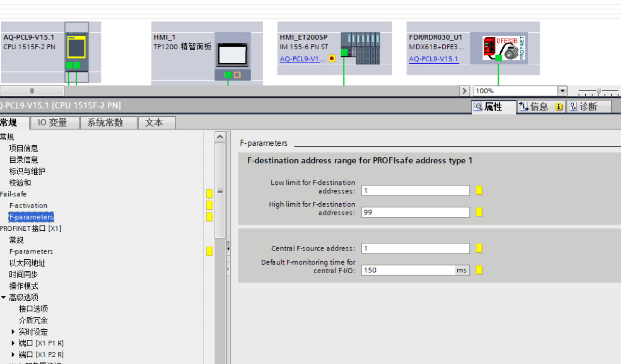Switch to the 属性 tab
The image size is (621, 364).
(494, 107)
